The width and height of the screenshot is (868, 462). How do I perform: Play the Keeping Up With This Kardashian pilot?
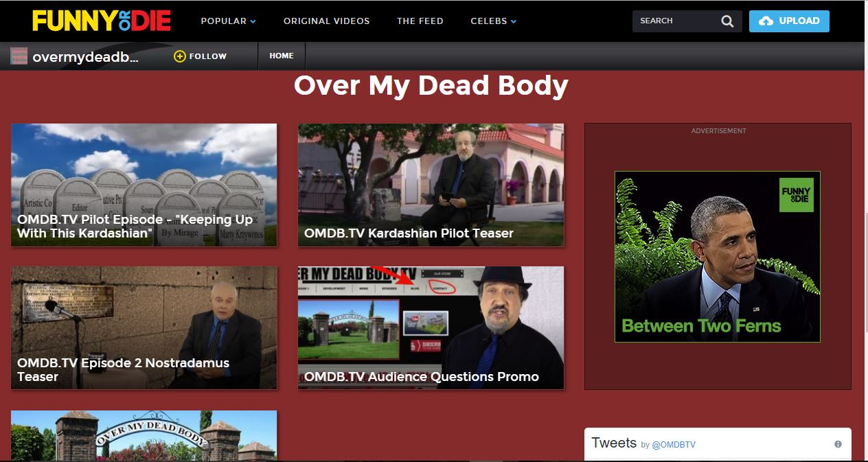coord(144,185)
